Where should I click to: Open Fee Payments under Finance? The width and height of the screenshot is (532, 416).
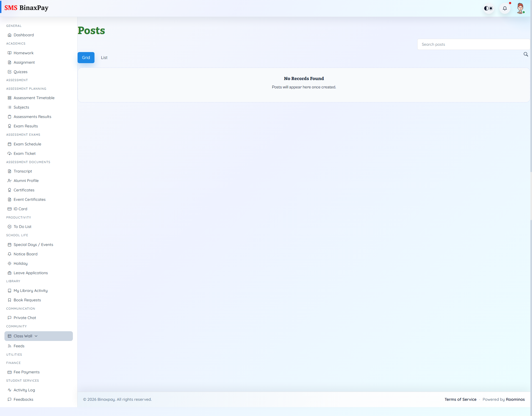click(x=26, y=372)
